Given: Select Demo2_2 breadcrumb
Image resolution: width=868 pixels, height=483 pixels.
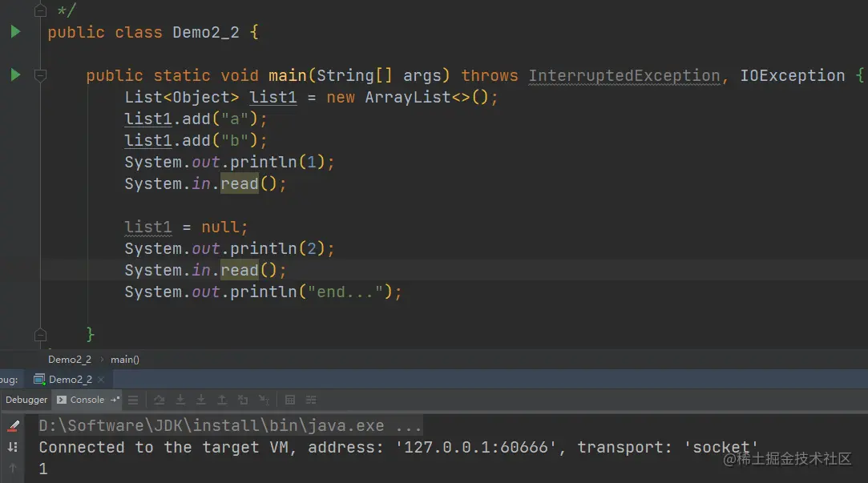Looking at the screenshot, I should click(70, 360).
